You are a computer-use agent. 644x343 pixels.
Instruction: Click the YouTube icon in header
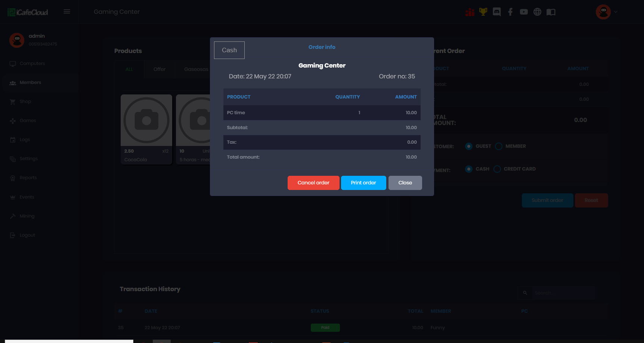click(524, 12)
